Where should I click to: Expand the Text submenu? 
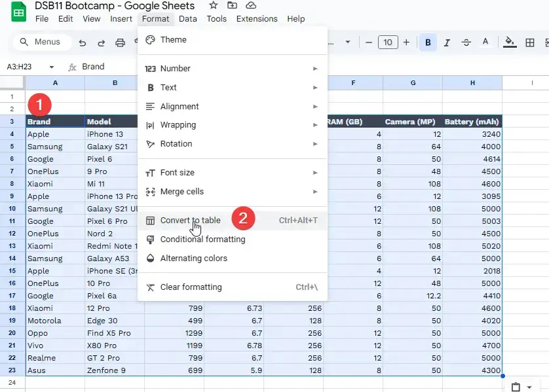233,88
